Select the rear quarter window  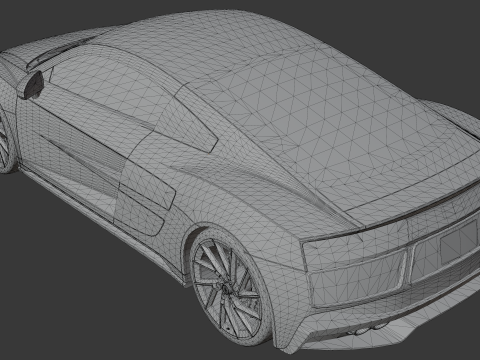[x=187, y=123]
